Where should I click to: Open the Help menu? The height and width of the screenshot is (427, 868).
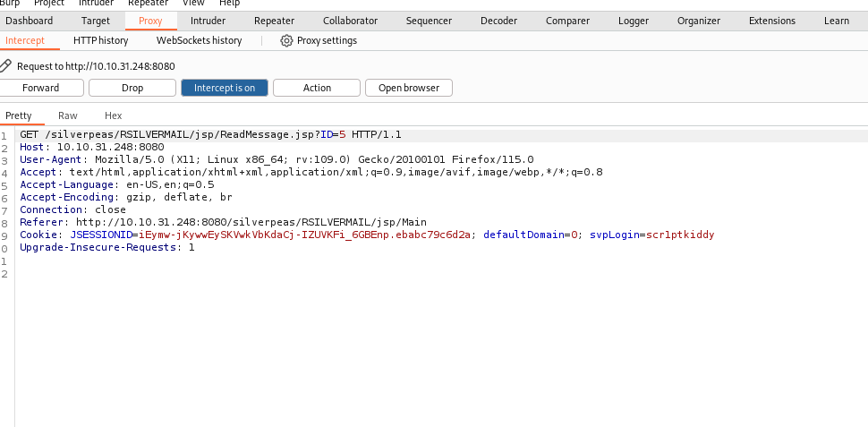tap(229, 4)
